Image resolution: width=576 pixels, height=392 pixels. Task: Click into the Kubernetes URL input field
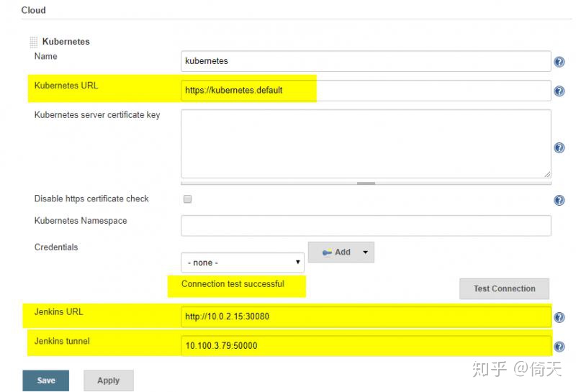[x=366, y=91]
